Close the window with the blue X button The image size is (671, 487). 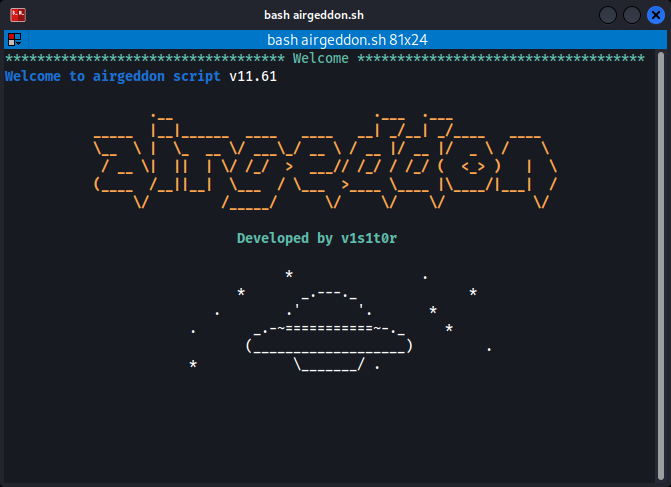(656, 15)
